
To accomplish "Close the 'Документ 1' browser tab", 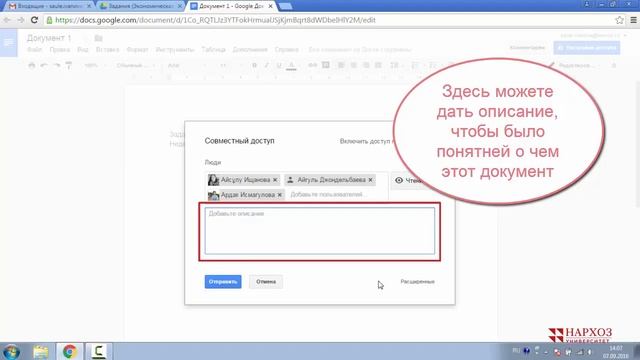I will [x=270, y=6].
